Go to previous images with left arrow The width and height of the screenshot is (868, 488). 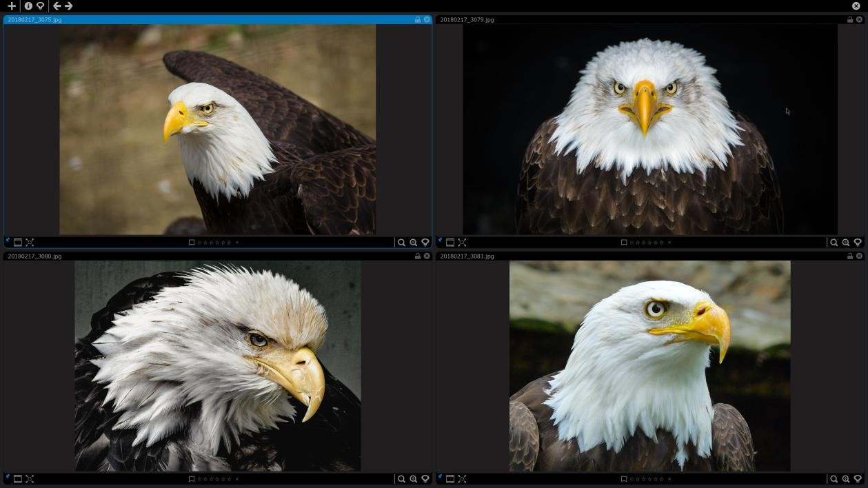[x=57, y=6]
